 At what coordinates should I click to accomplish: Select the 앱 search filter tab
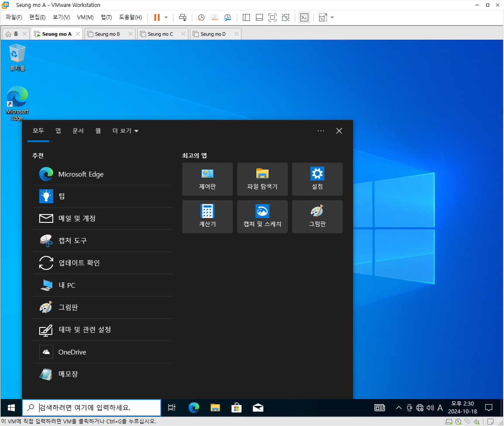(58, 131)
